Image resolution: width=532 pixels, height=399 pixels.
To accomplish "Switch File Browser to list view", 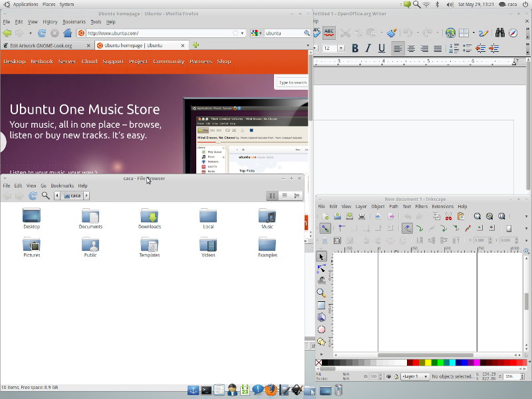I will pos(285,196).
